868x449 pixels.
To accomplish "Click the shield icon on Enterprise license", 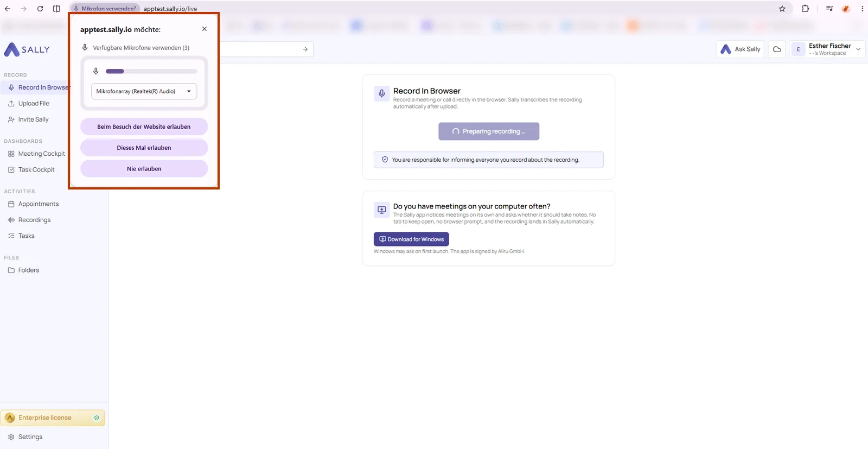I will pos(97,418).
